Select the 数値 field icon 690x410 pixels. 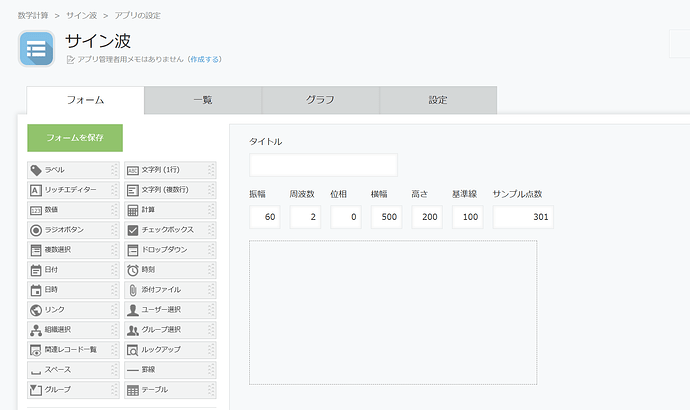pyautogui.click(x=36, y=210)
